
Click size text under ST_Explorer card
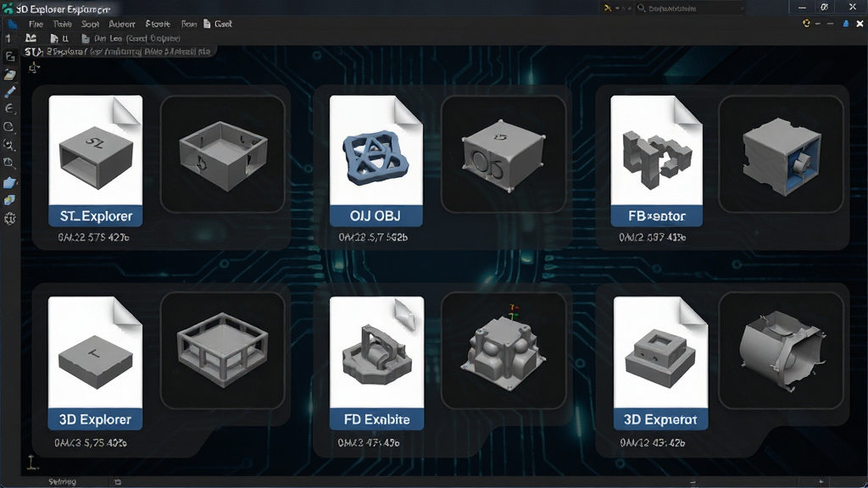93,237
